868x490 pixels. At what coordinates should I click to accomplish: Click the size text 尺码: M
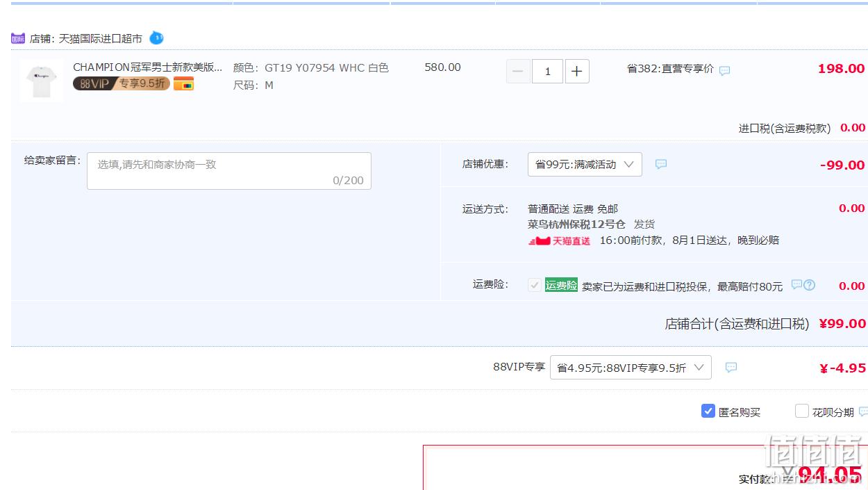pos(253,85)
